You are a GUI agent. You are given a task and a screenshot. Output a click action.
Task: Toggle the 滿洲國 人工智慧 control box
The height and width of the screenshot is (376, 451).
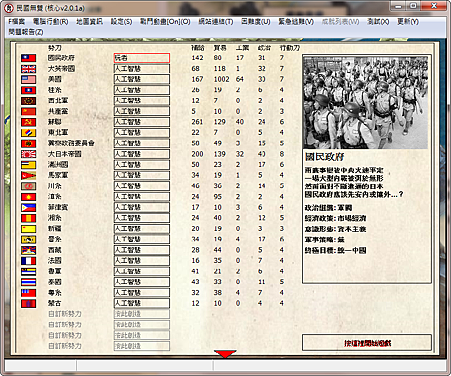[x=142, y=165]
